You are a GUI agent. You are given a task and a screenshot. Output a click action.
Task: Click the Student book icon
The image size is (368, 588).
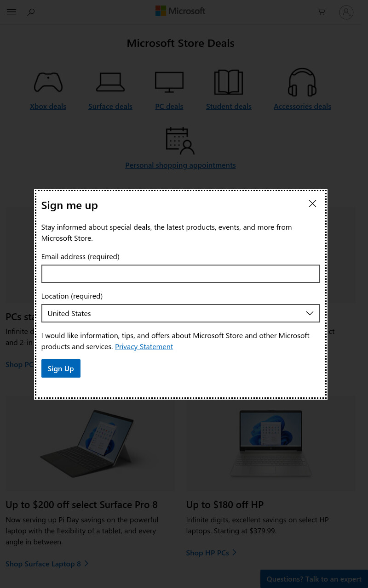click(229, 82)
